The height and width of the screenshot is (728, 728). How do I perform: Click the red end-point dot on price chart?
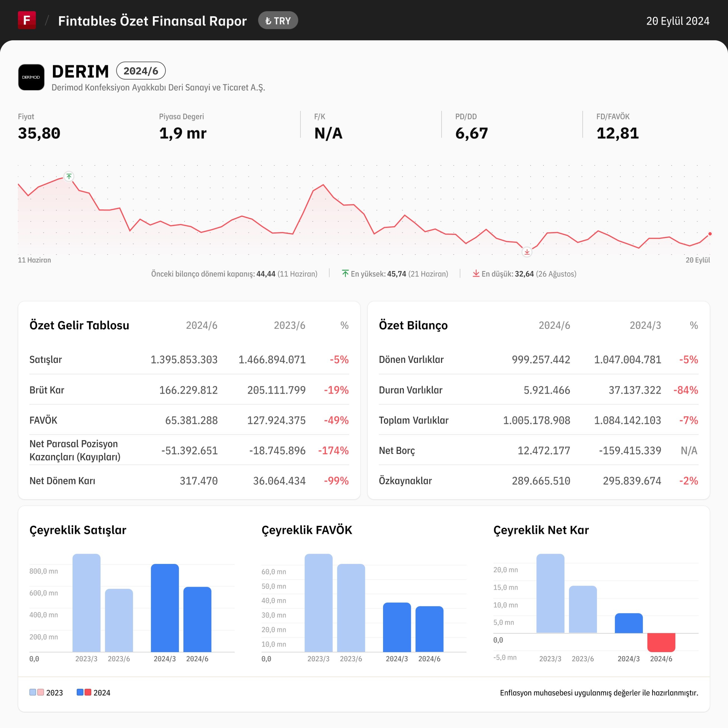pyautogui.click(x=710, y=234)
